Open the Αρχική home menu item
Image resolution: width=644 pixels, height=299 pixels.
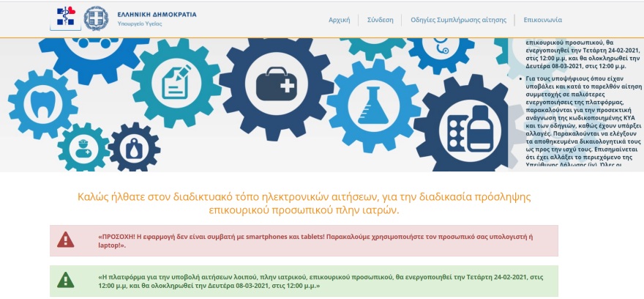coord(340,20)
